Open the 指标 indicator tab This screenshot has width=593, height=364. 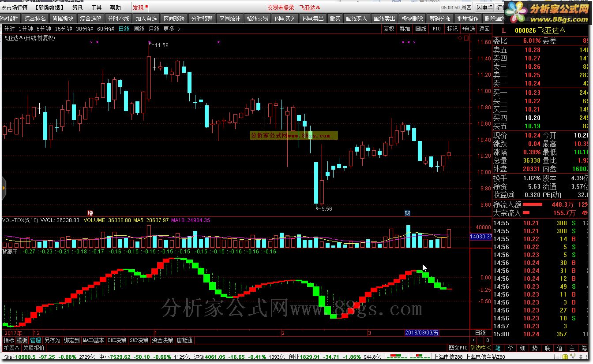coord(9,341)
